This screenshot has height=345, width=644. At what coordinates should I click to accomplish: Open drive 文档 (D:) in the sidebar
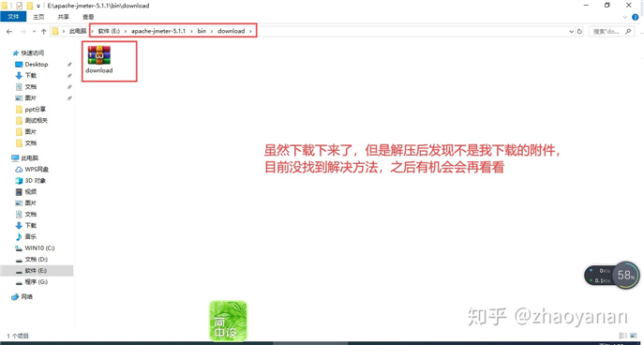click(37, 259)
